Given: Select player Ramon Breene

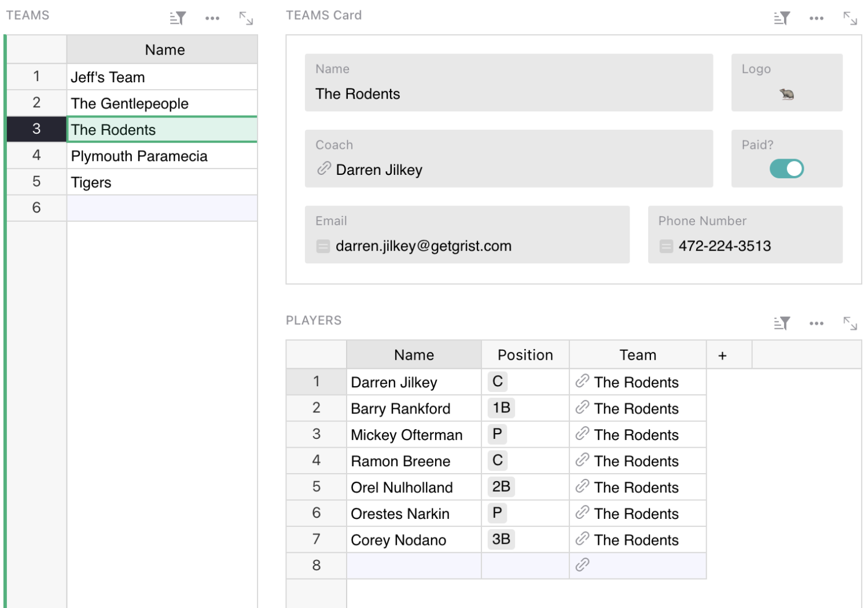Looking at the screenshot, I should pos(414,461).
